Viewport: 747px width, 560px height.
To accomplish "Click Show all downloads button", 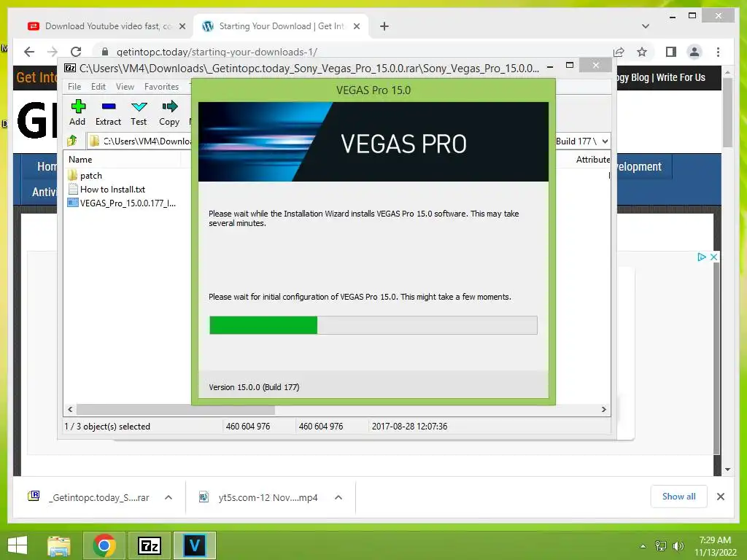I will click(679, 497).
